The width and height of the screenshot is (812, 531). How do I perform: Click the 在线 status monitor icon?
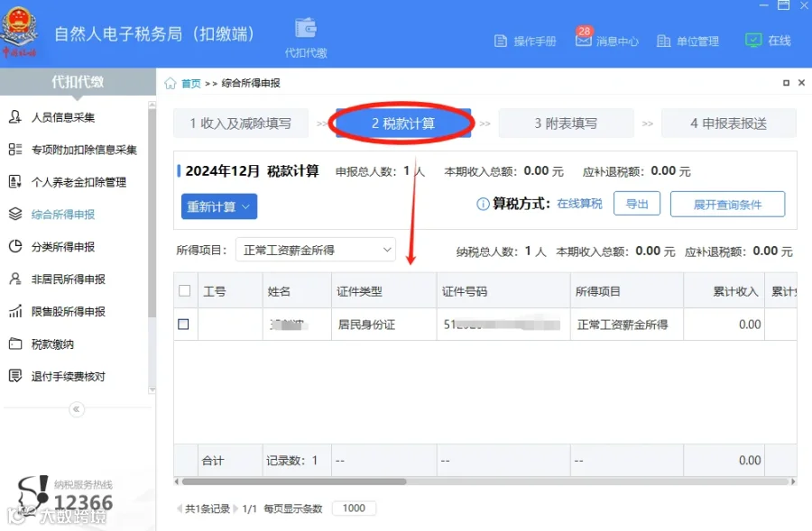753,41
